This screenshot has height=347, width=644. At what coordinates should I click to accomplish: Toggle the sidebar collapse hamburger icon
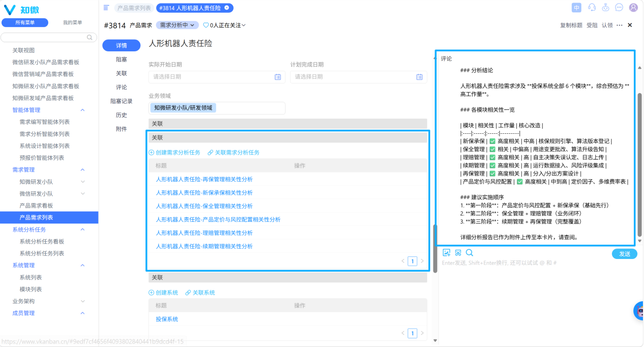click(106, 8)
